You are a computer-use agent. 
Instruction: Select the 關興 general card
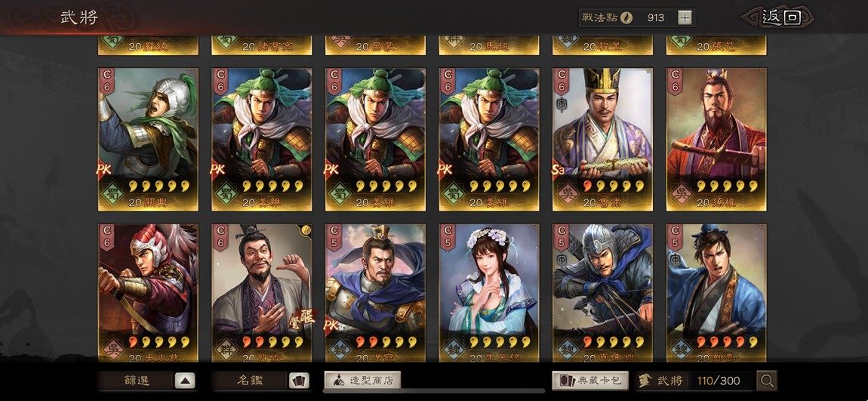pos(149,140)
